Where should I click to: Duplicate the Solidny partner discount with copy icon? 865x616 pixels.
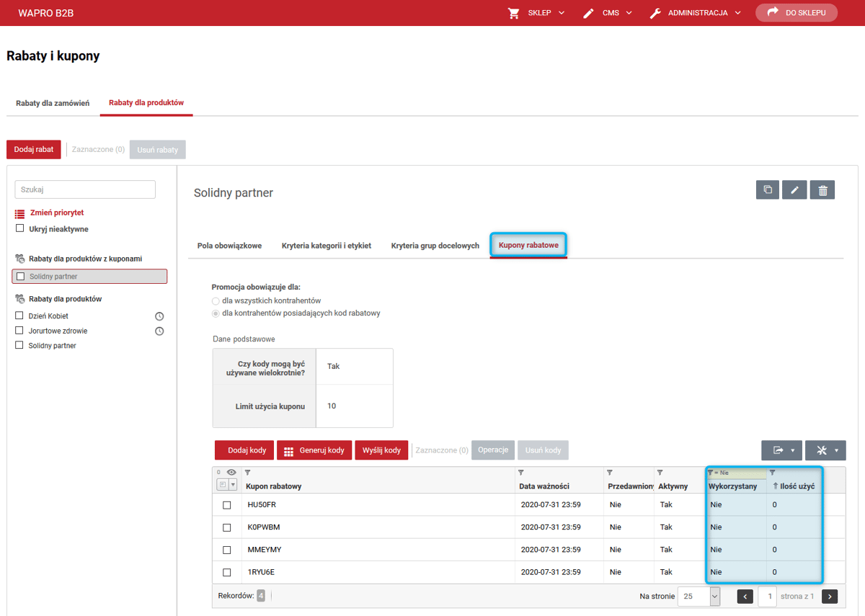click(768, 190)
